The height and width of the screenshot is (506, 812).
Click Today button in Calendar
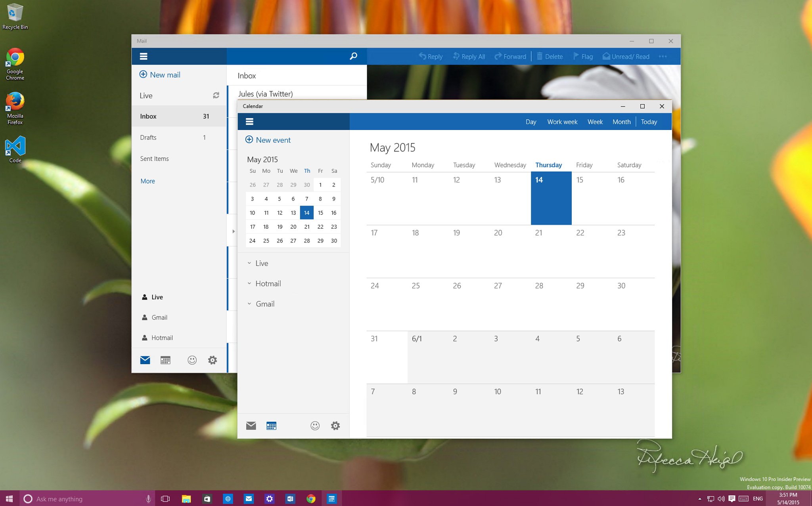point(649,121)
